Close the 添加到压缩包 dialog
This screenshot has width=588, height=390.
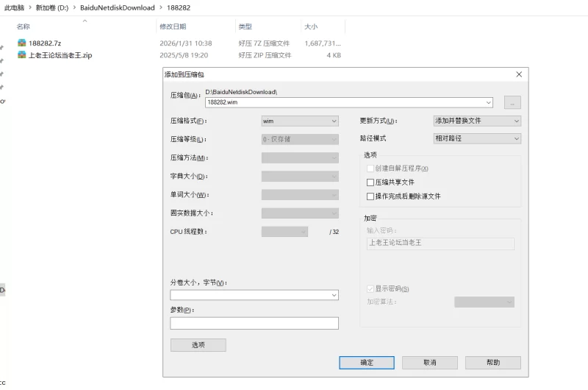519,74
